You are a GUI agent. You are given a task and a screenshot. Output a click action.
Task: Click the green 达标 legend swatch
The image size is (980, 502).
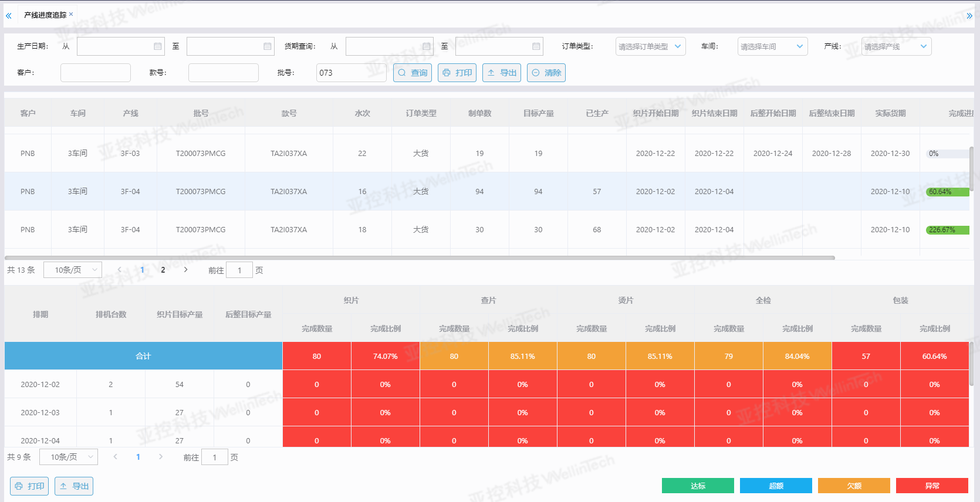pyautogui.click(x=698, y=486)
